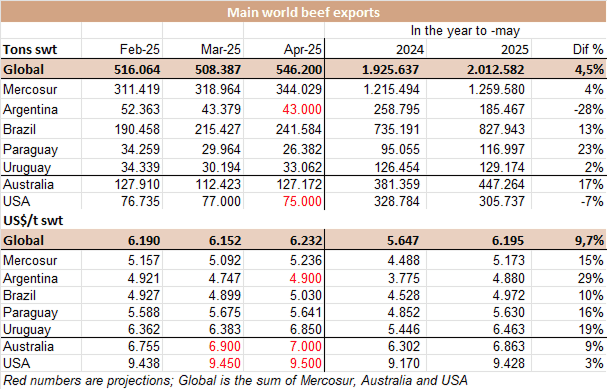The height and width of the screenshot is (389, 607).
Task: Select Argentina's red projected 43.000 cell
Action: (302, 110)
